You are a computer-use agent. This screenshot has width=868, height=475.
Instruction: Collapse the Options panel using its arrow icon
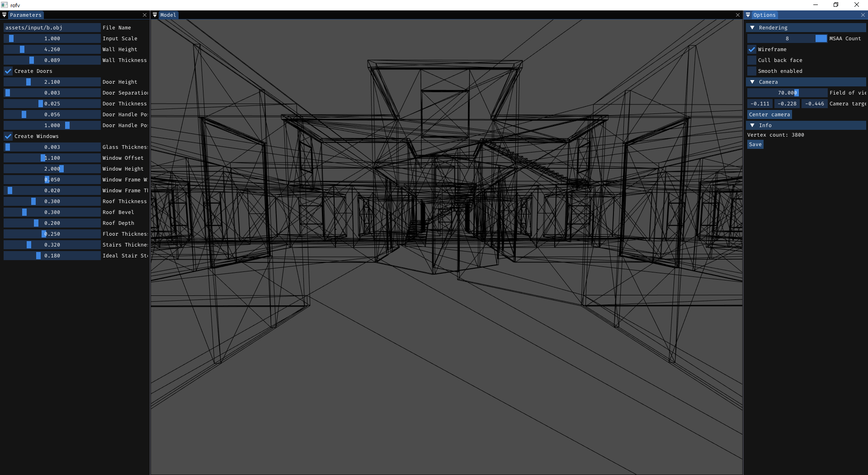click(748, 15)
